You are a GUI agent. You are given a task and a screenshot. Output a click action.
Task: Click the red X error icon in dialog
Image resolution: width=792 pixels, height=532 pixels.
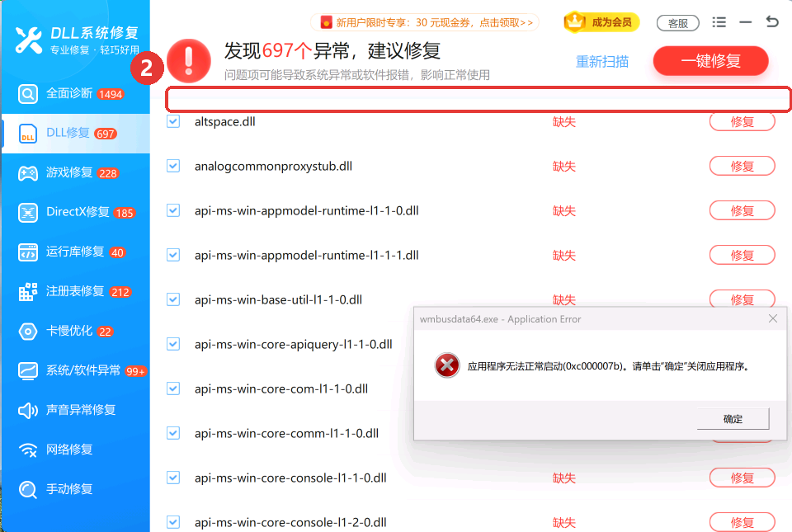[x=447, y=365]
